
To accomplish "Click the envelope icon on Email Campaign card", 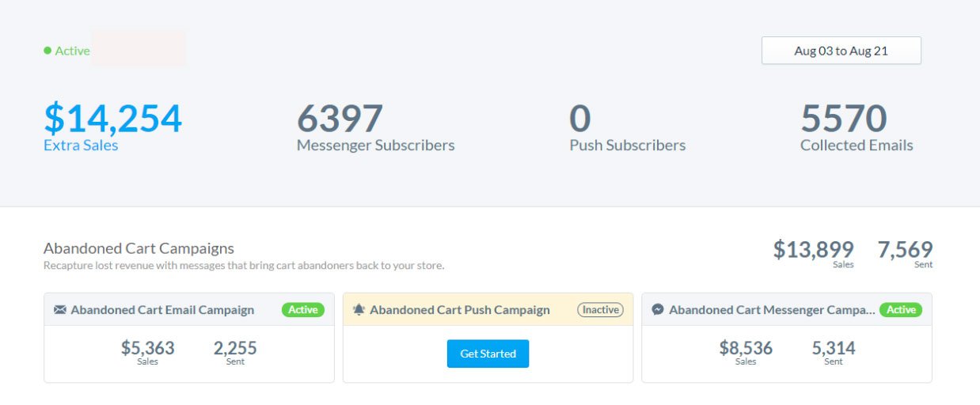I will point(60,310).
